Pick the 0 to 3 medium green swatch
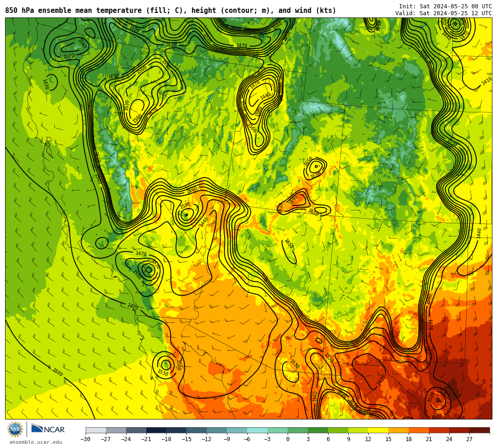 point(298,430)
